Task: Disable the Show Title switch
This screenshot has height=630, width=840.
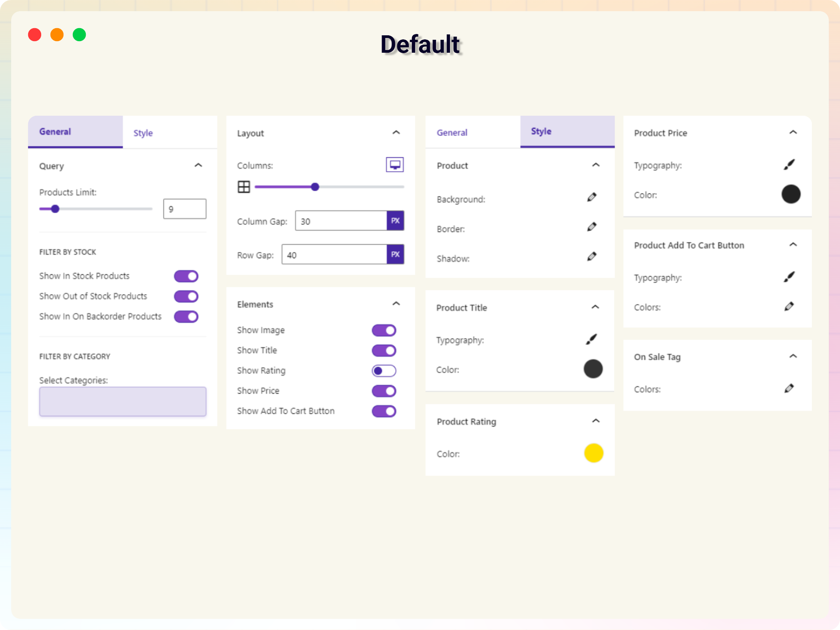Action: [x=384, y=351]
